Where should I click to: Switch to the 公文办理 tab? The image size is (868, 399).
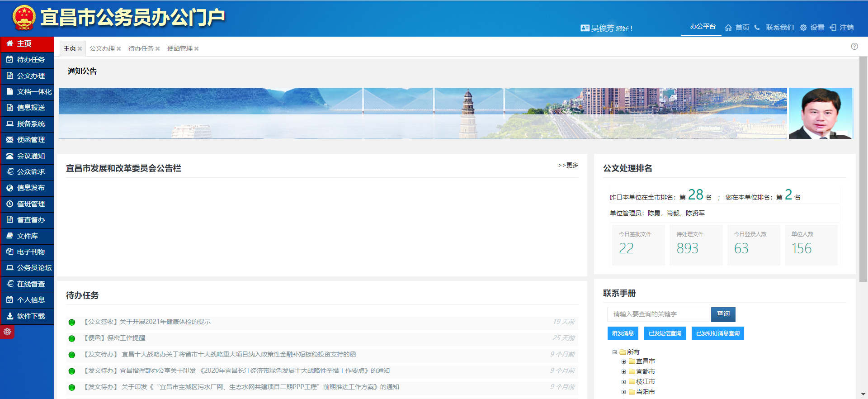(102, 48)
